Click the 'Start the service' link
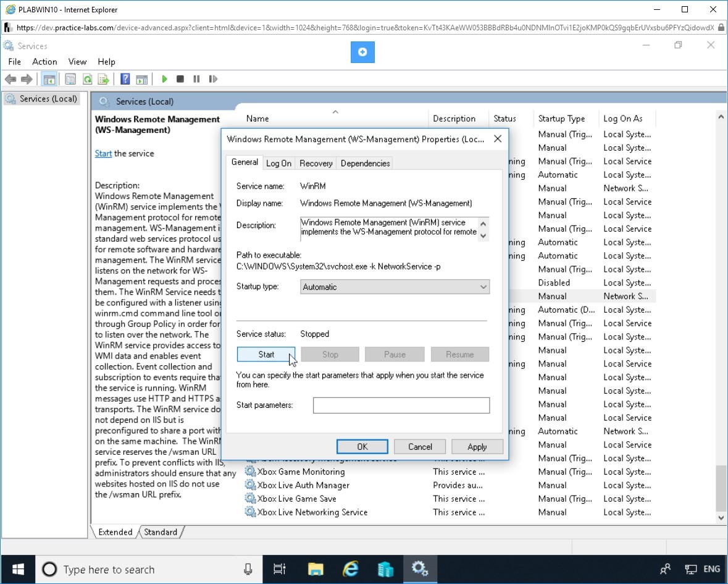This screenshot has width=728, height=584. 103,153
